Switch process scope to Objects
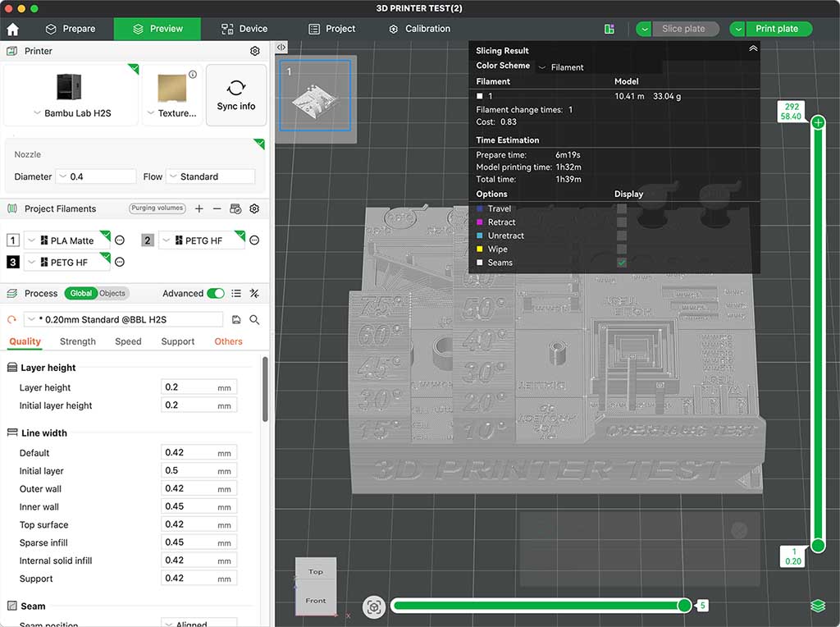Viewport: 840px width, 627px height. [112, 293]
